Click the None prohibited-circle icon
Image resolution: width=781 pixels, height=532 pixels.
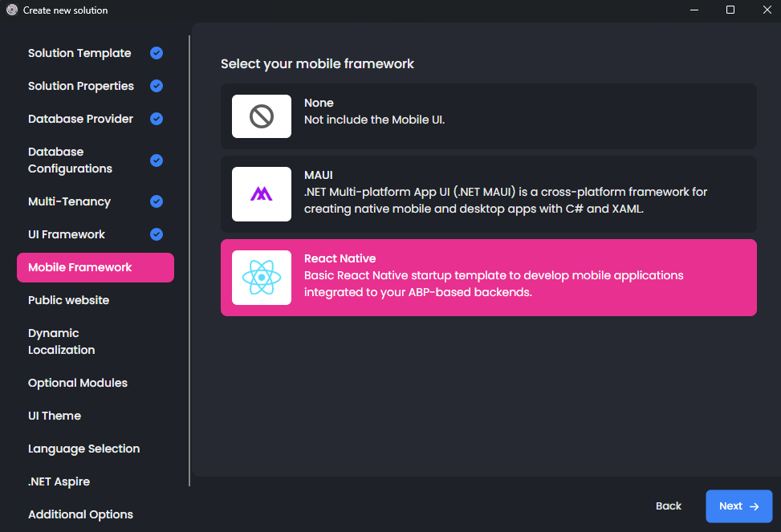click(x=262, y=116)
